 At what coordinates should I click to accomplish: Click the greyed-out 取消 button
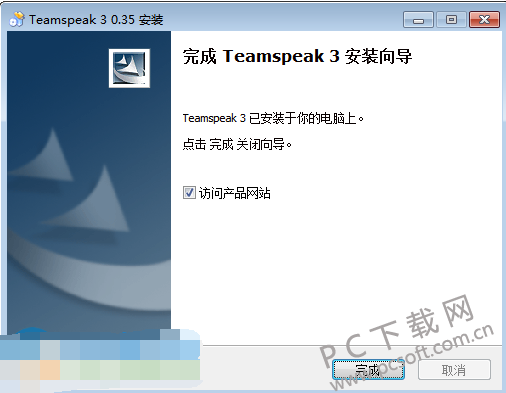click(x=454, y=369)
